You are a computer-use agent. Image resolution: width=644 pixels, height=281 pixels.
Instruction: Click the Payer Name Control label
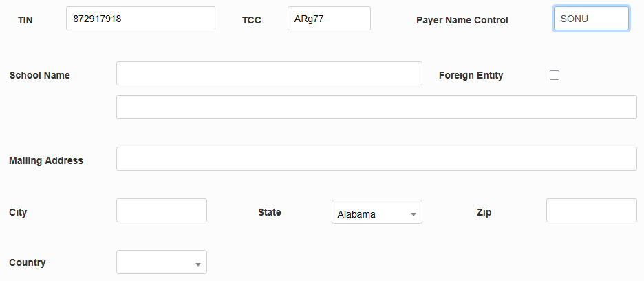(x=462, y=20)
